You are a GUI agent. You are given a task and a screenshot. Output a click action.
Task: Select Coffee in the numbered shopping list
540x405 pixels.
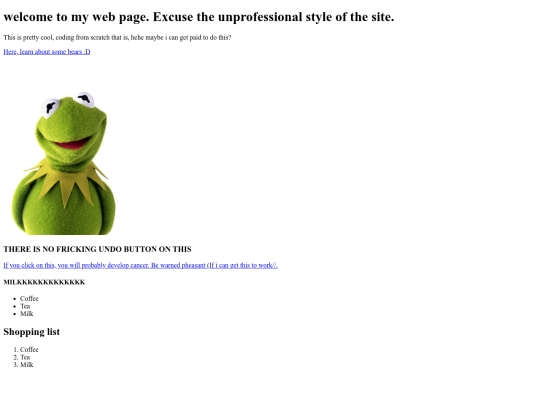point(29,350)
